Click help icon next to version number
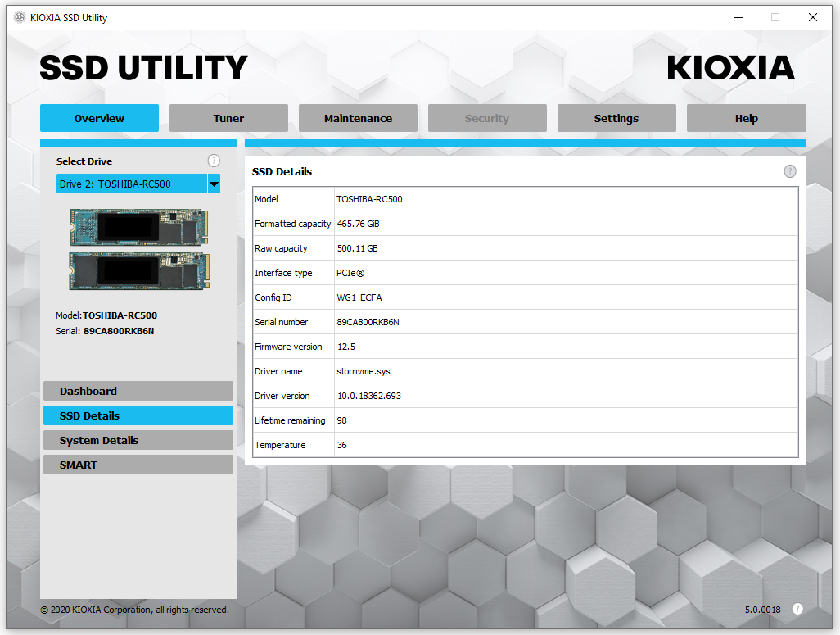Image resolution: width=840 pixels, height=635 pixels. [797, 609]
